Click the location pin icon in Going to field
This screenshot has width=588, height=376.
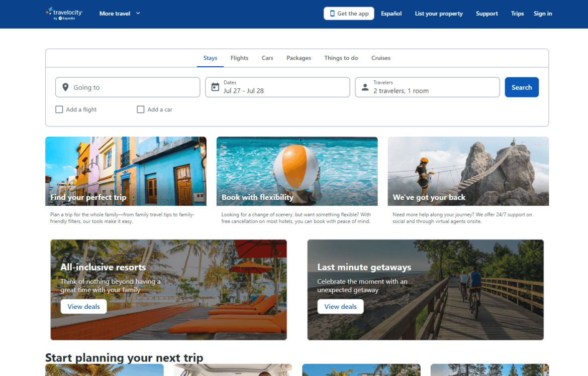click(65, 87)
